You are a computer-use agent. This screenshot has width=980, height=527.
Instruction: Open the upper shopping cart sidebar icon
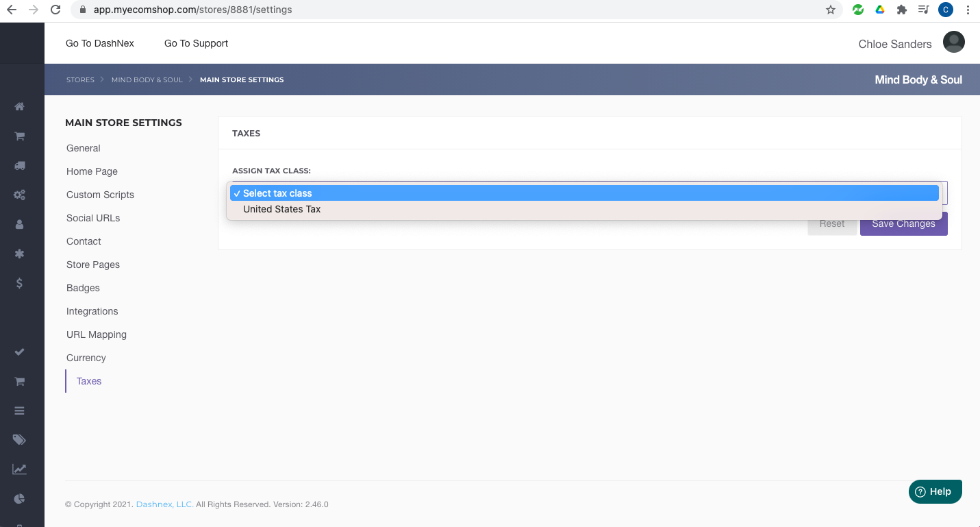[x=20, y=136]
